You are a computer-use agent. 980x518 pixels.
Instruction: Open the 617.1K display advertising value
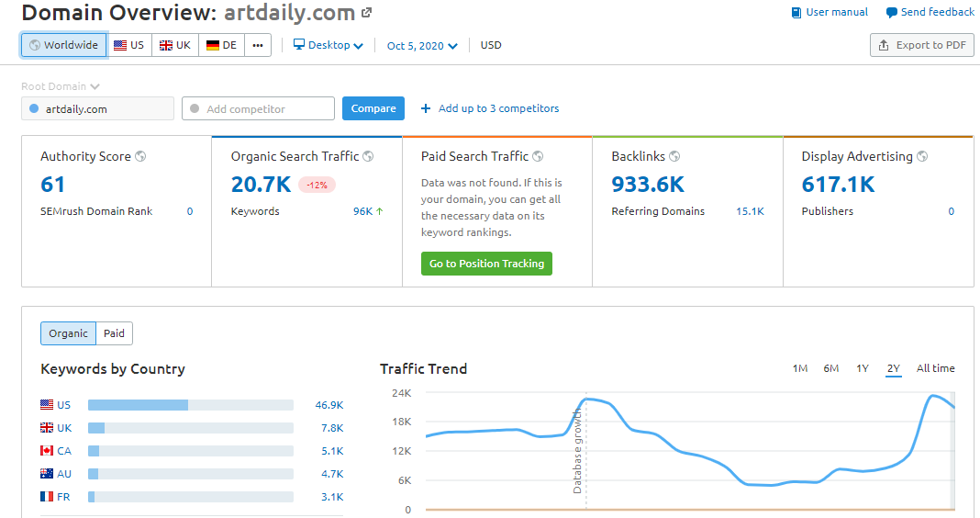(x=838, y=185)
